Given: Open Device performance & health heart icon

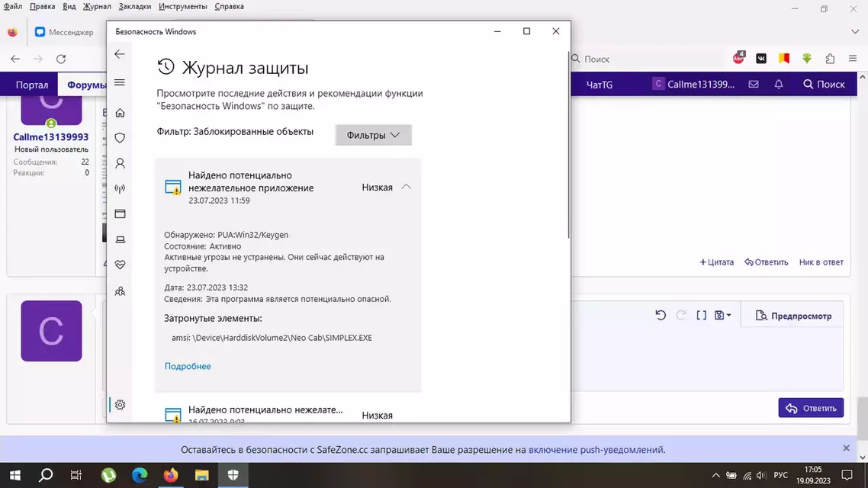Looking at the screenshot, I should click(x=120, y=265).
